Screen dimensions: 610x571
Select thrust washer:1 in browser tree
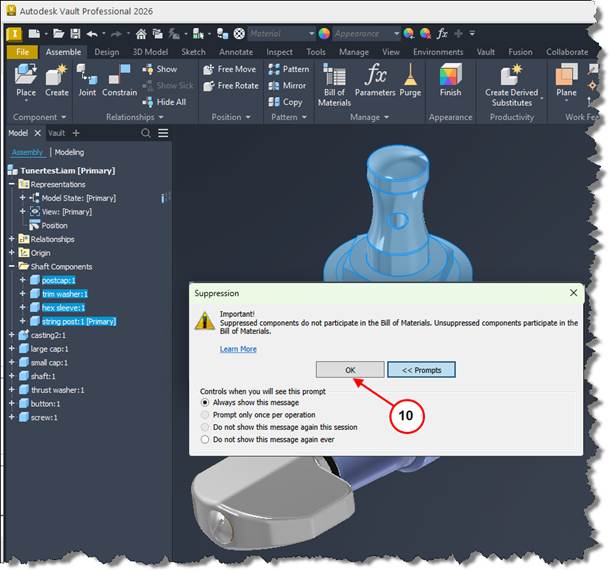coord(57,390)
